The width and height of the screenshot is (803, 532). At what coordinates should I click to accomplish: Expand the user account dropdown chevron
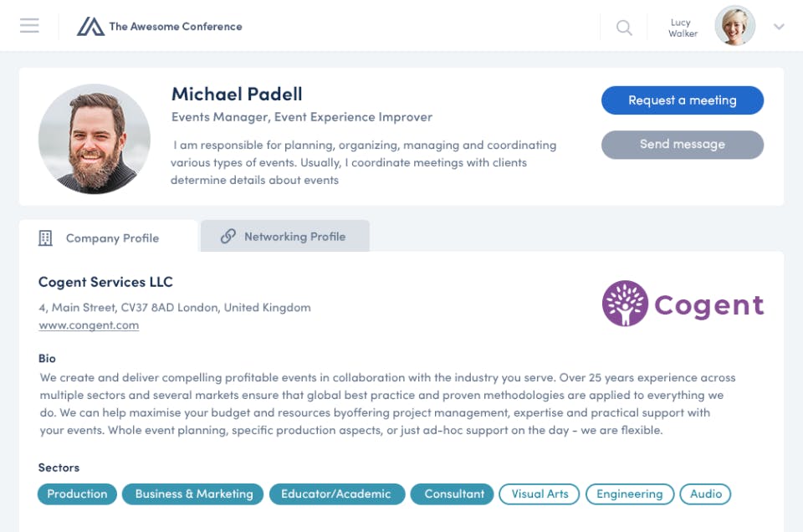(x=779, y=27)
